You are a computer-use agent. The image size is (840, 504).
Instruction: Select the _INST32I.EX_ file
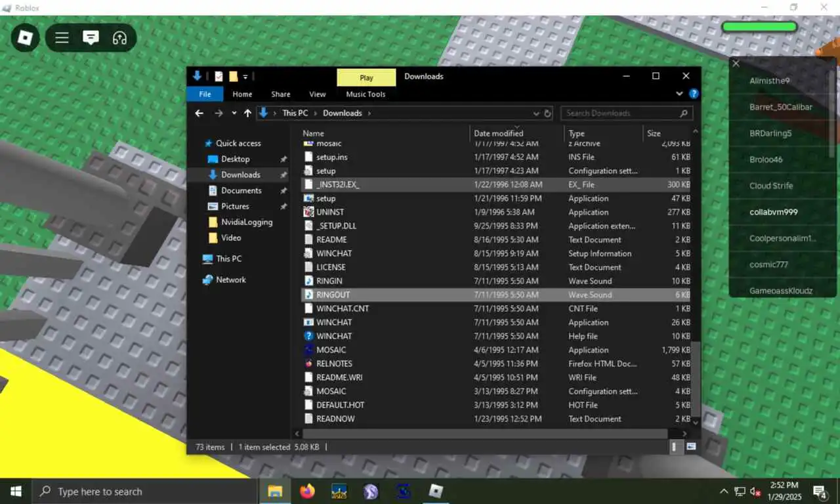point(497,184)
